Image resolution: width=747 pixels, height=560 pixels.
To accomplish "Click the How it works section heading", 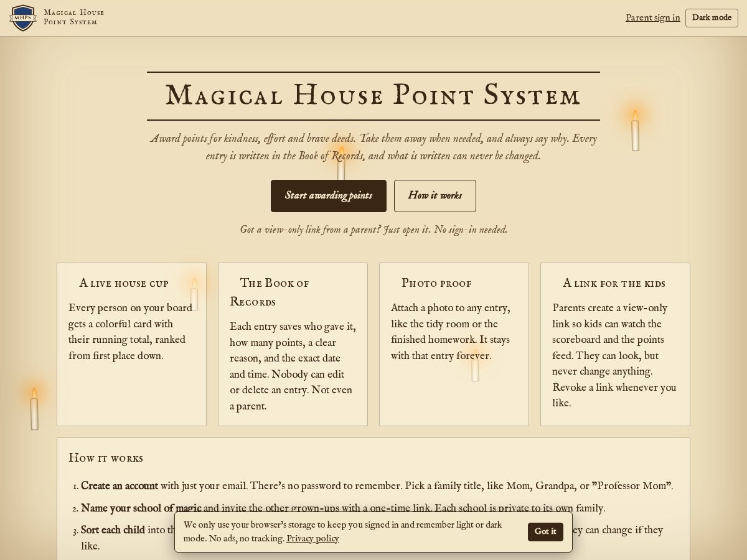I will [106, 458].
